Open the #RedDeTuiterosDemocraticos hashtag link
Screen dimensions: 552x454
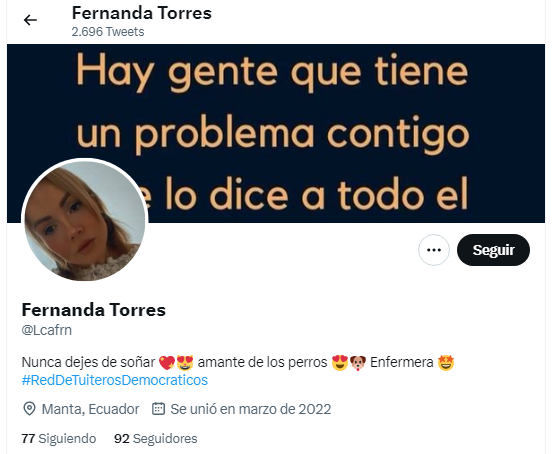(115, 380)
